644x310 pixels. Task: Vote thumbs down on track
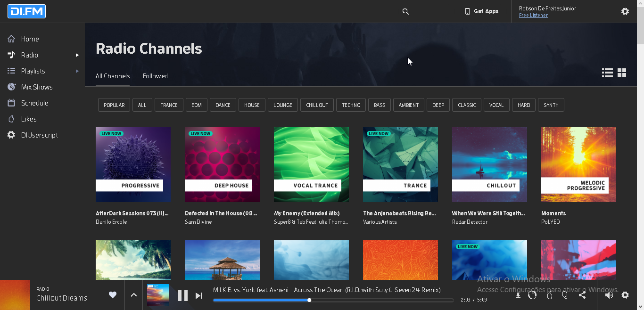click(565, 295)
